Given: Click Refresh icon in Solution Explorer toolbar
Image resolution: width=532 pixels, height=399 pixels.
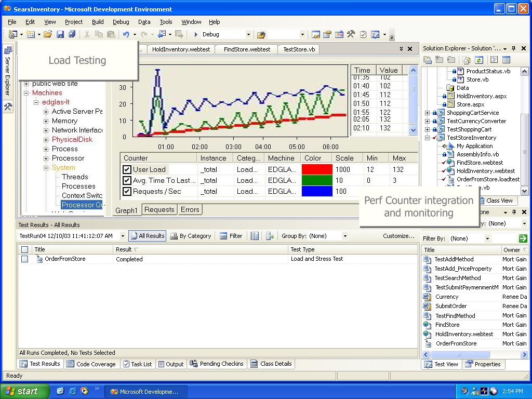Looking at the screenshot, I should point(479,60).
